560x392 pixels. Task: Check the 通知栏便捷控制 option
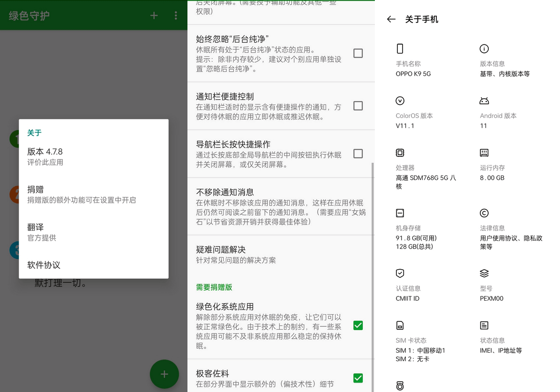coord(358,106)
